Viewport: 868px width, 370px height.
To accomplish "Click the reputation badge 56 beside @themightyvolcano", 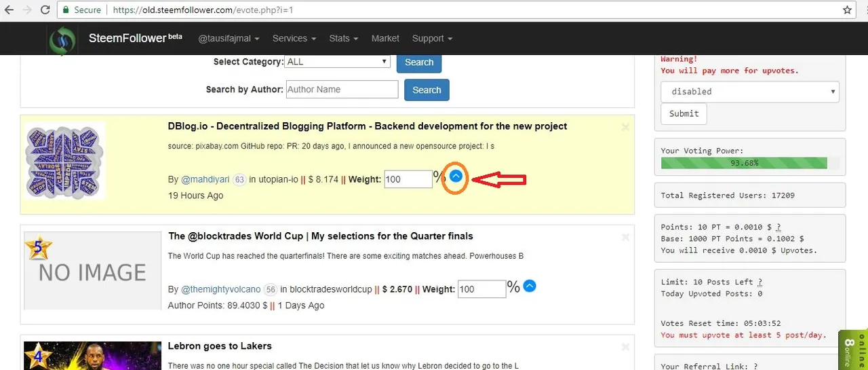I will (270, 289).
